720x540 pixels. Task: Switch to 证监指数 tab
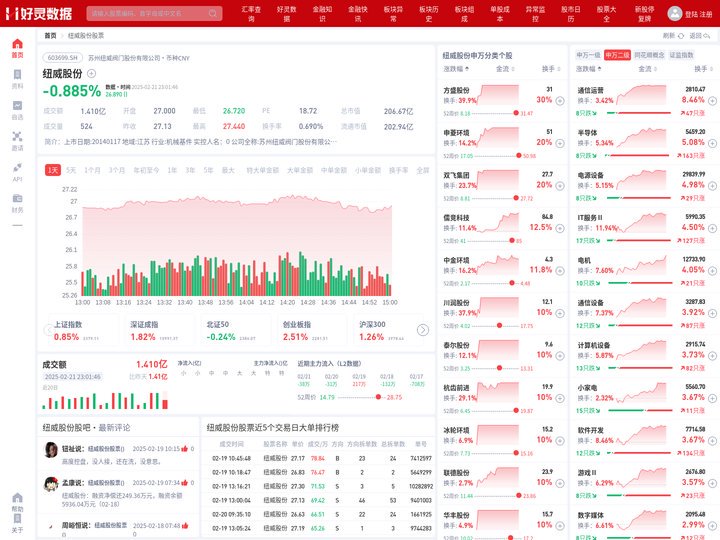[681, 55]
